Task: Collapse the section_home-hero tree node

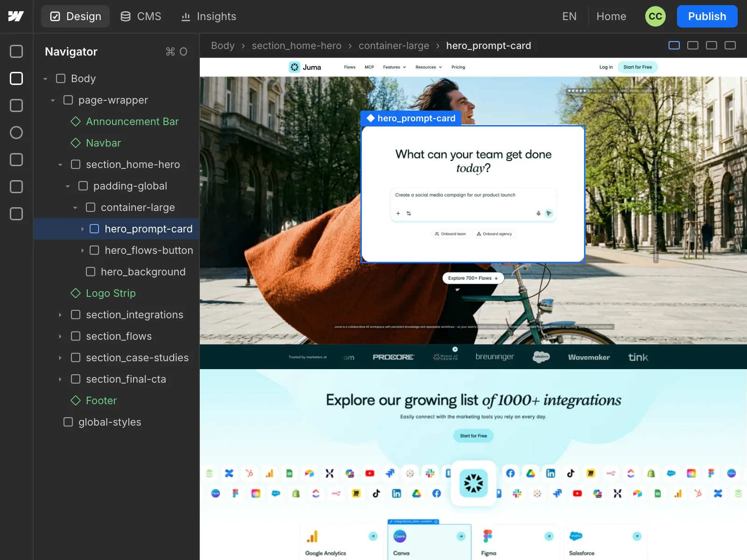Action: (60, 165)
